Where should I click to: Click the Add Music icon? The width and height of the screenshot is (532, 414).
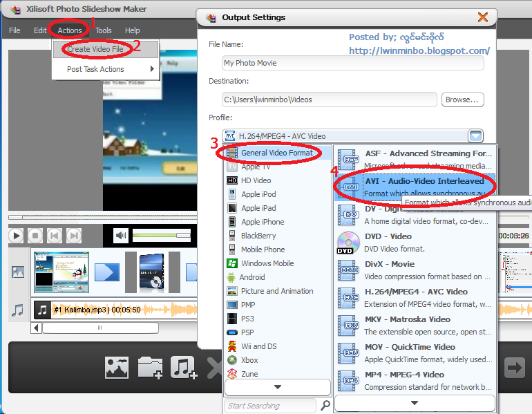point(184,368)
